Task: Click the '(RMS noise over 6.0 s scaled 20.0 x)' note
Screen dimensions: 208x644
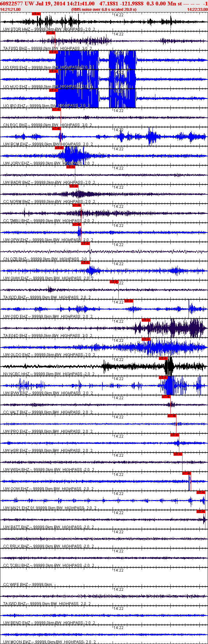Action: [104, 10]
